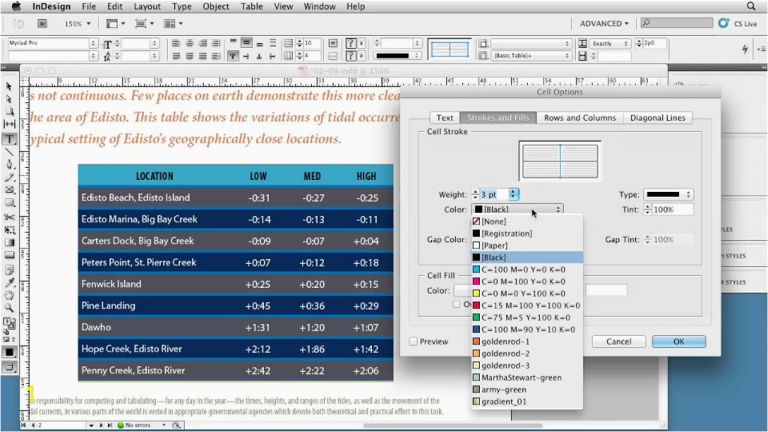Select the Hand tool

[9, 295]
